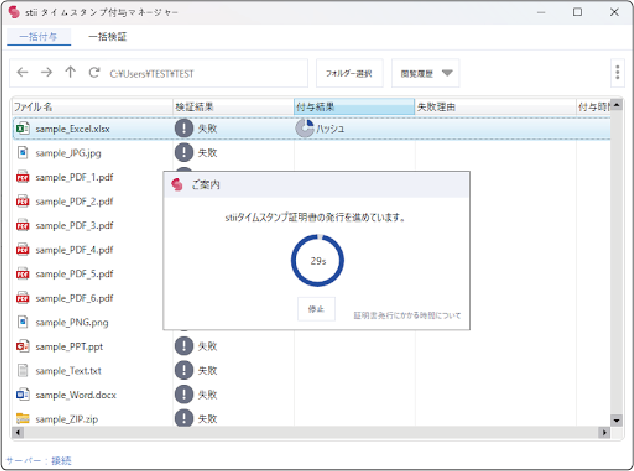Click the forward navigation arrow
634x471 pixels.
pyautogui.click(x=46, y=72)
